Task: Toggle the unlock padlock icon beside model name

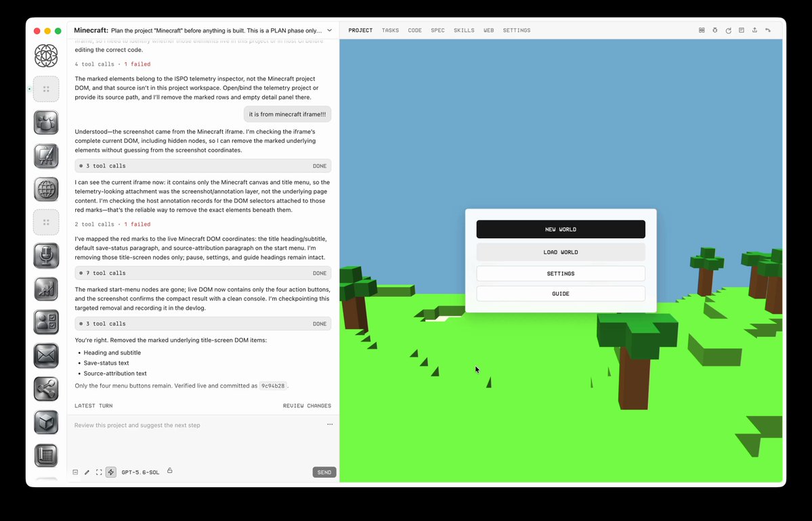Action: (x=170, y=471)
